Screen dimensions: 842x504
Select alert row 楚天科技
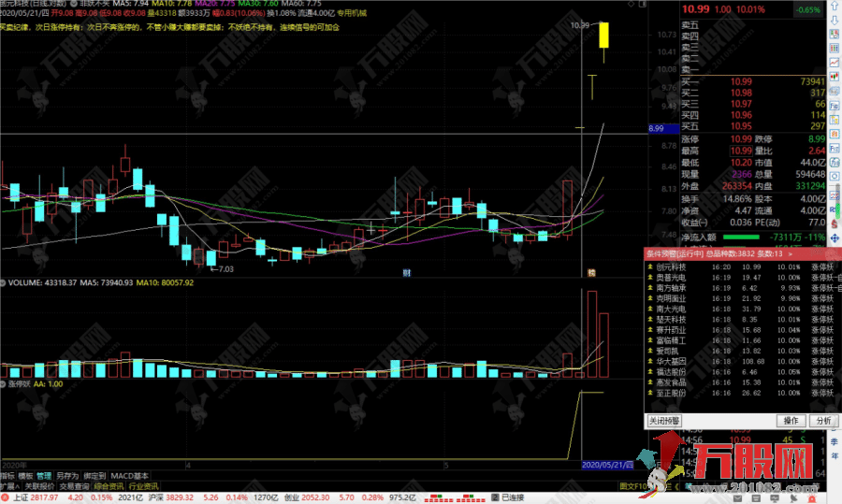(743, 320)
